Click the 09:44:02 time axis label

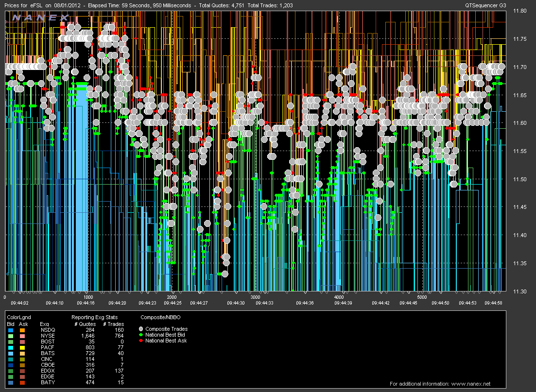tap(19, 303)
